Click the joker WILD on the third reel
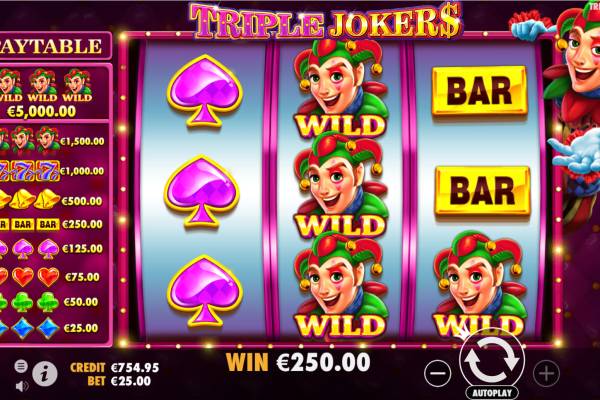 pyautogui.click(x=480, y=284)
